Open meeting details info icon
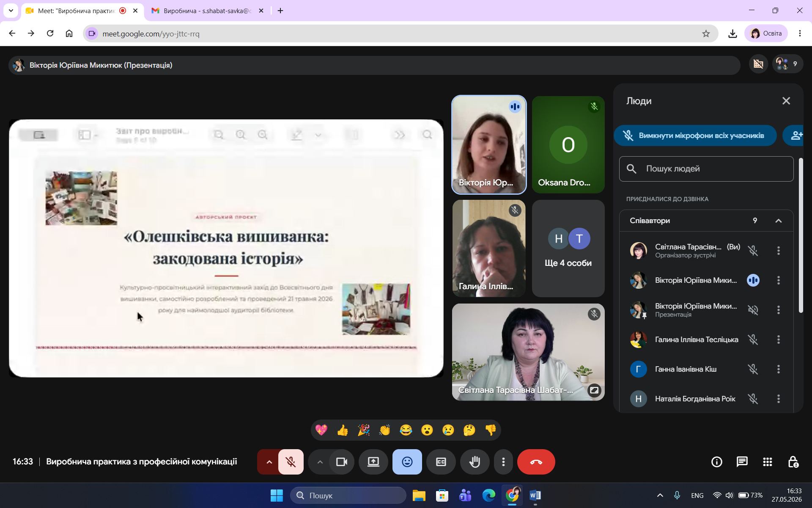812x508 pixels. coord(717,462)
